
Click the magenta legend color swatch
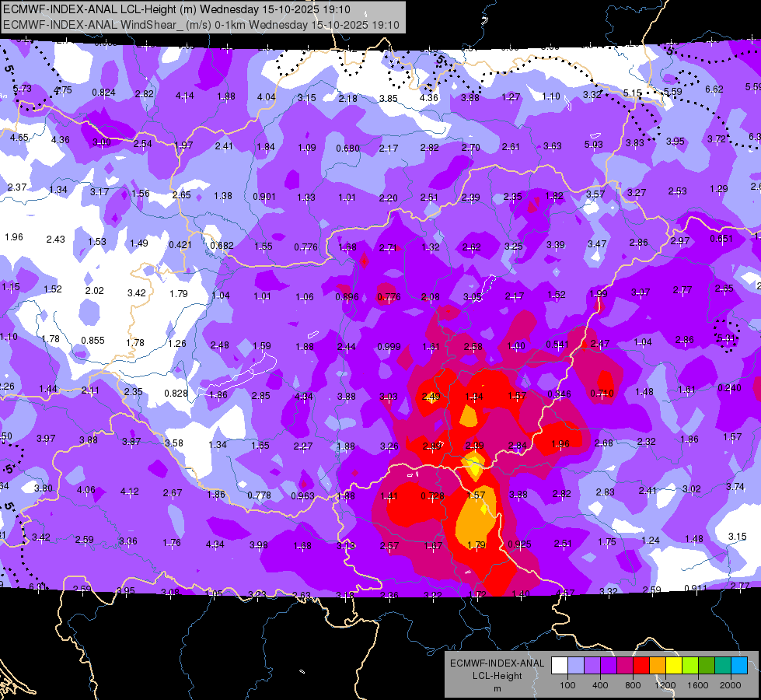(x=625, y=666)
